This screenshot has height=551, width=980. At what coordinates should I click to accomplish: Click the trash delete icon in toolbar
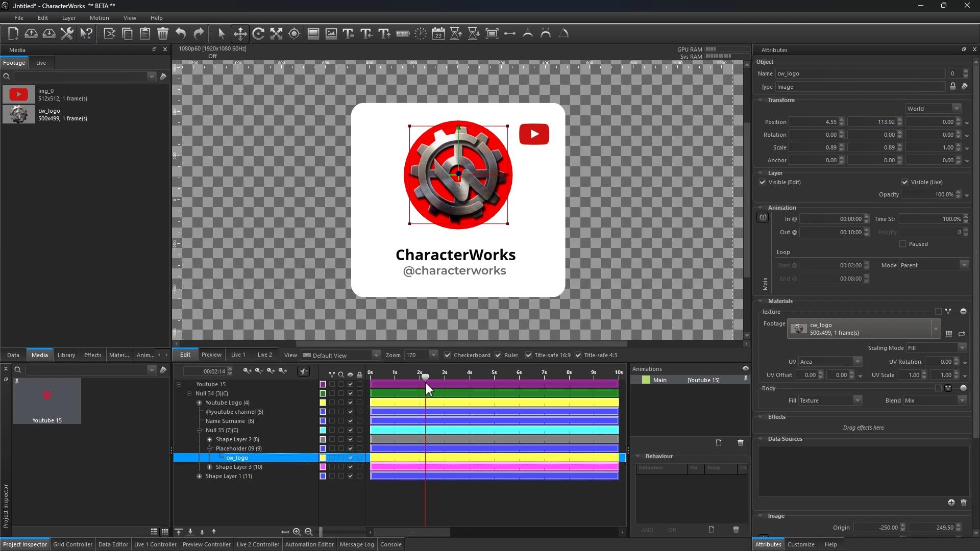coord(163,34)
